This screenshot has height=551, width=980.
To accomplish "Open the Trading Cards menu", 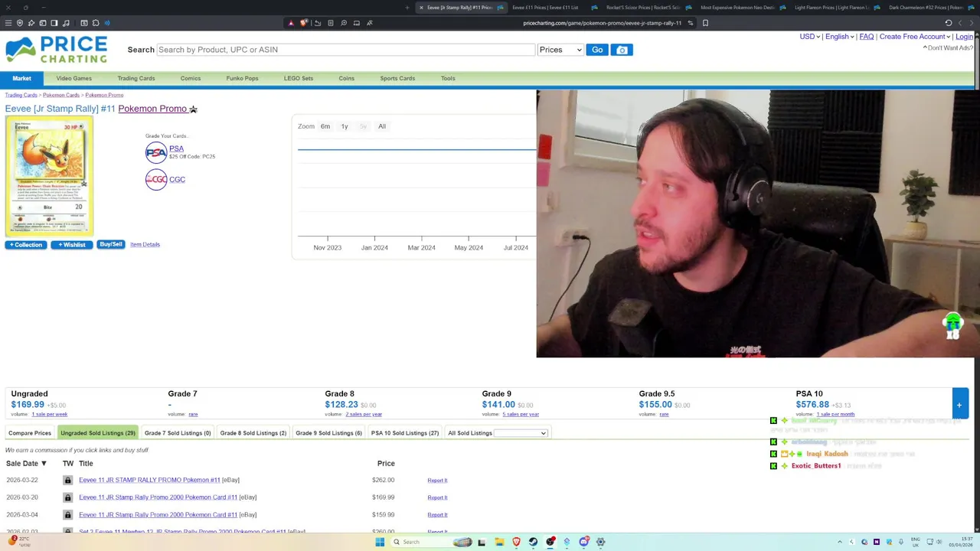I will tap(136, 78).
